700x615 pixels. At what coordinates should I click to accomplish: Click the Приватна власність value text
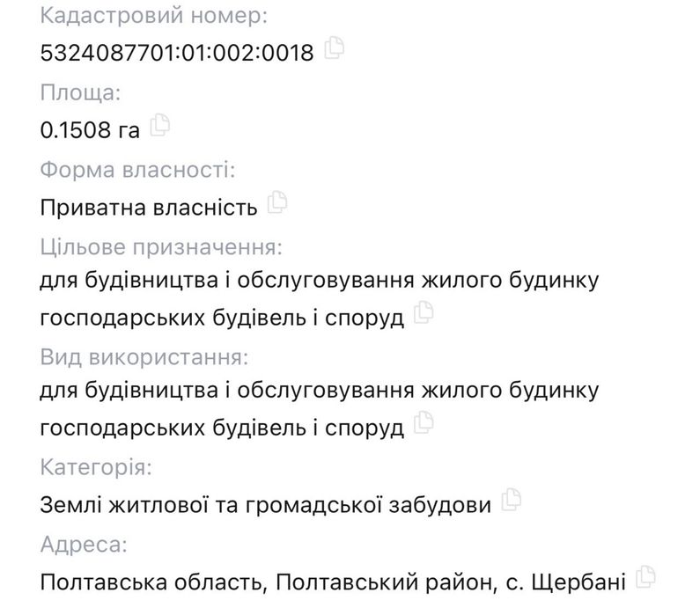pyautogui.click(x=149, y=207)
